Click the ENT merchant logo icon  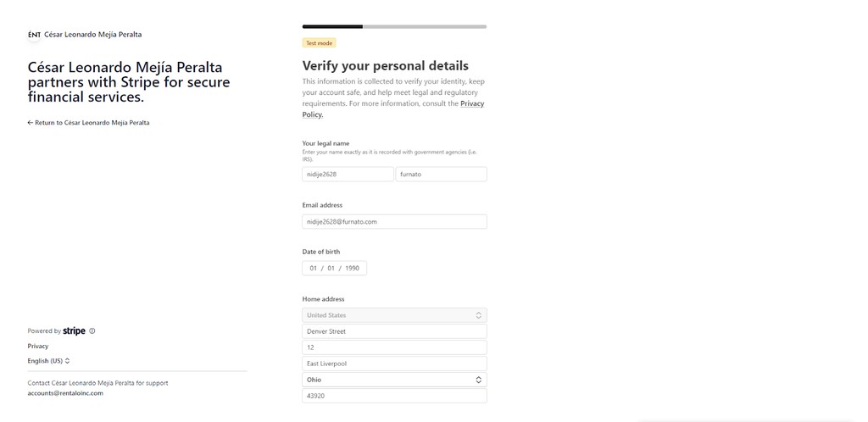click(x=34, y=35)
